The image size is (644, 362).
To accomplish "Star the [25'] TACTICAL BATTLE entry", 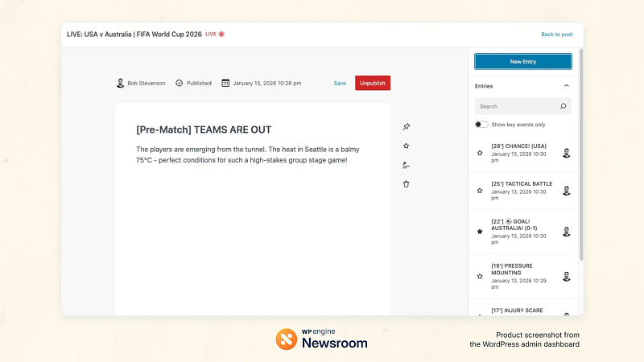I will [x=480, y=191].
